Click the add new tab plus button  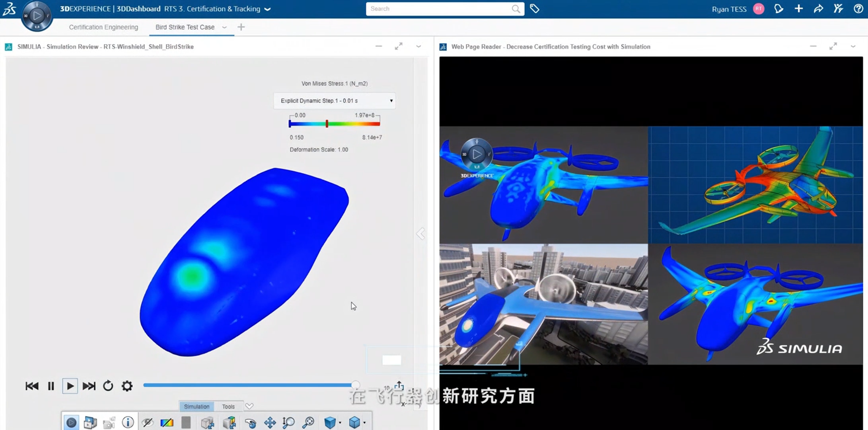pos(241,27)
